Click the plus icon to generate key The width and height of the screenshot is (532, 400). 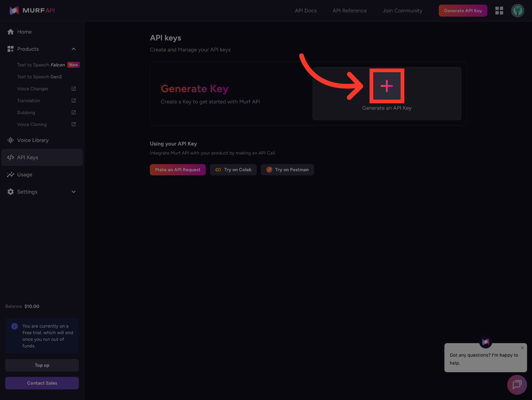coord(387,86)
